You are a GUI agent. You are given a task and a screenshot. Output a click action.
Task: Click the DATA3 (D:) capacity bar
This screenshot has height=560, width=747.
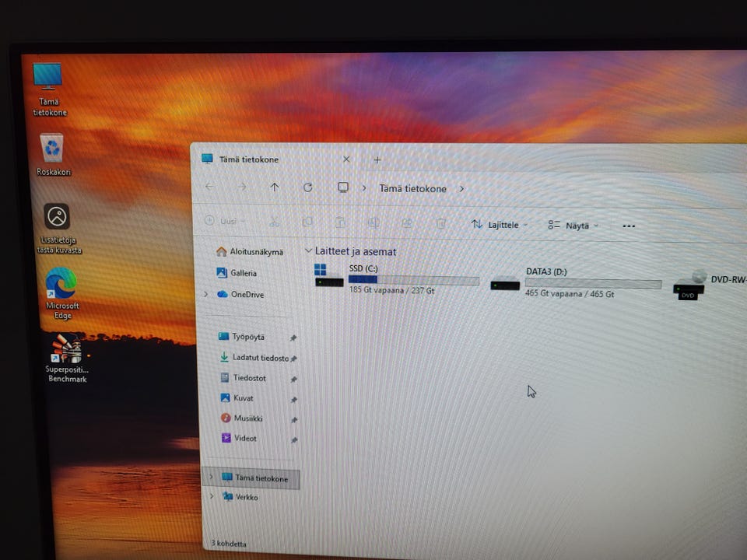pyautogui.click(x=593, y=284)
